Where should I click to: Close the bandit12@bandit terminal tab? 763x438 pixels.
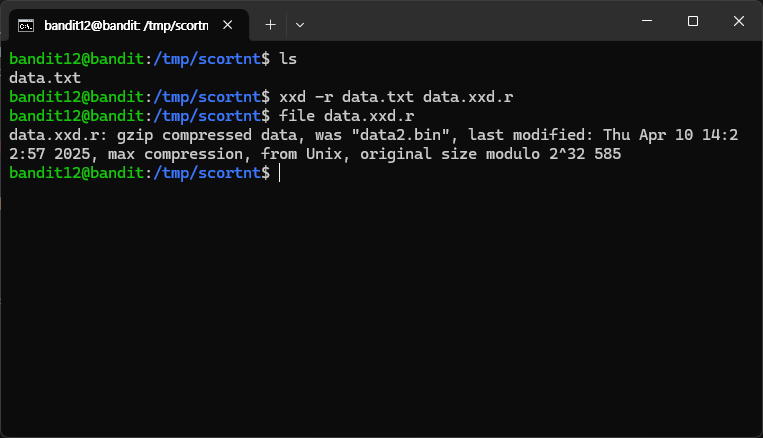pos(227,25)
